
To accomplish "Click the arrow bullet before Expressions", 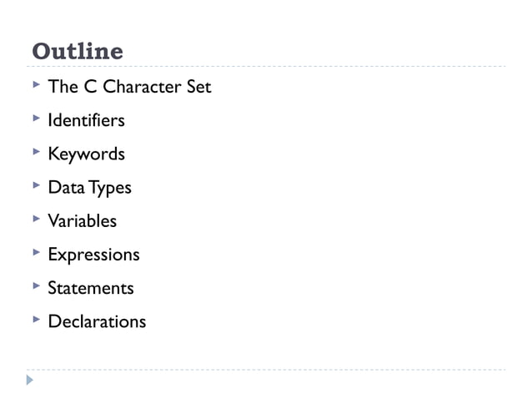I will (x=37, y=252).
